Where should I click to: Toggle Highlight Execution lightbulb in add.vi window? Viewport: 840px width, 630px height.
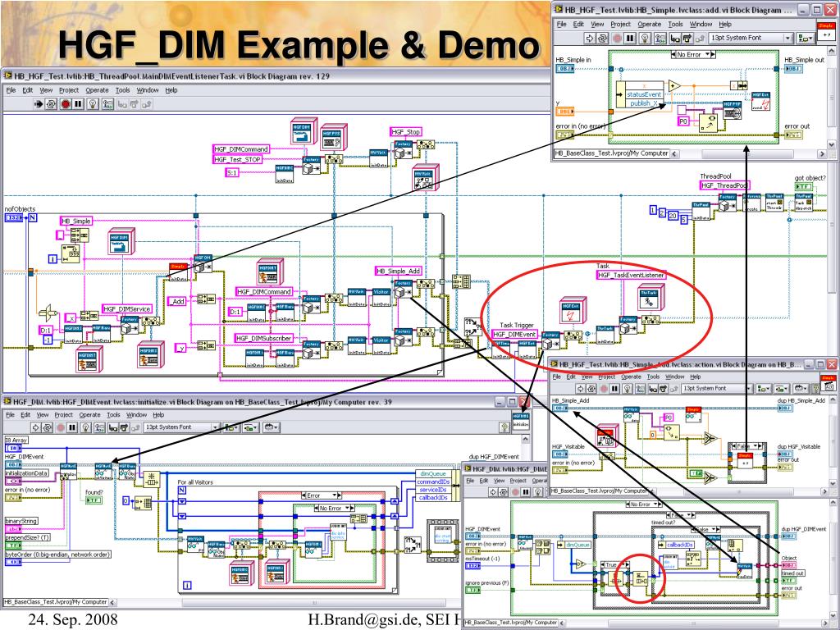coord(646,38)
